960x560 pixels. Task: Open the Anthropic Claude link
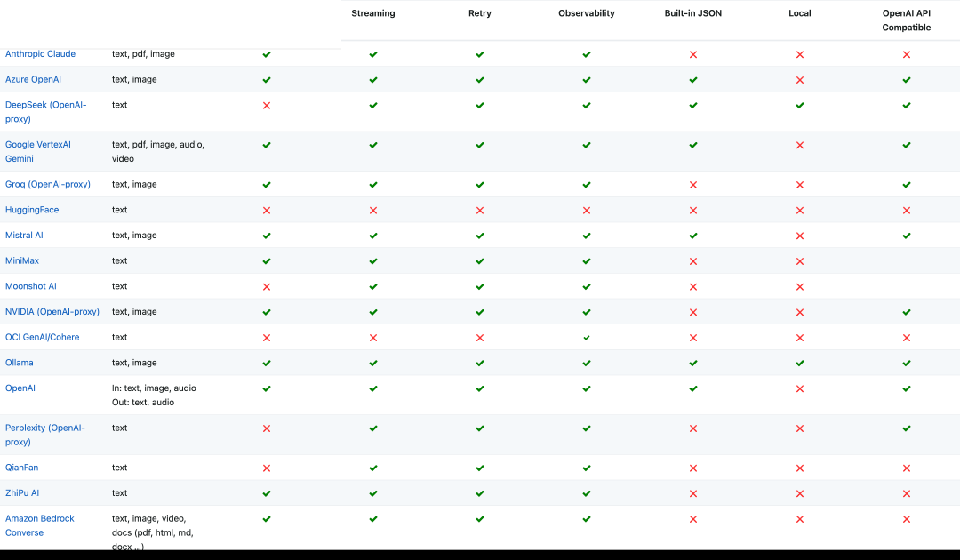[x=40, y=54]
